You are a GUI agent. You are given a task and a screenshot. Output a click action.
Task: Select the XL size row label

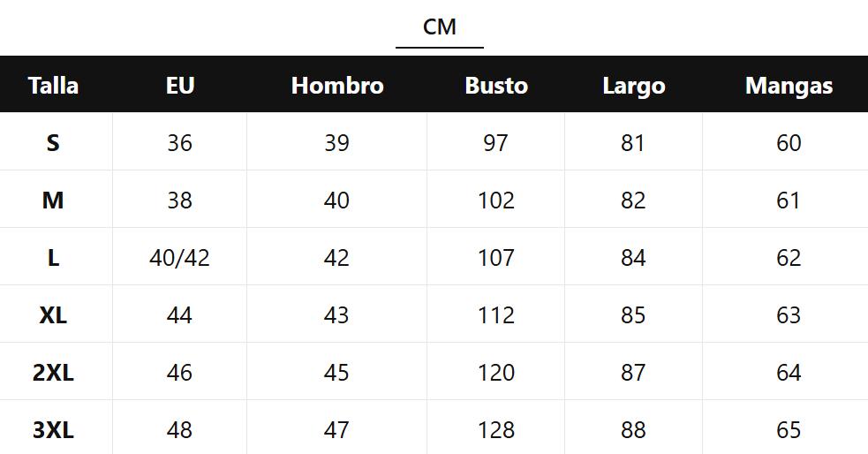[x=53, y=315]
